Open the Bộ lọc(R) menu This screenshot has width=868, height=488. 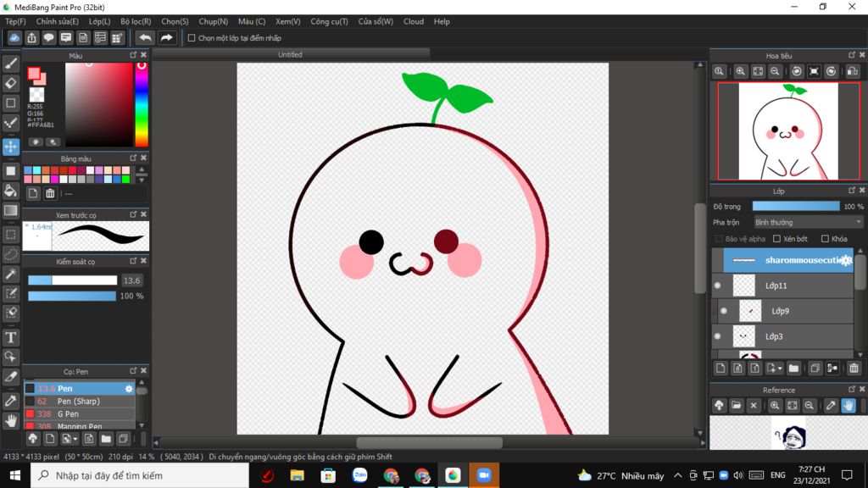point(136,21)
